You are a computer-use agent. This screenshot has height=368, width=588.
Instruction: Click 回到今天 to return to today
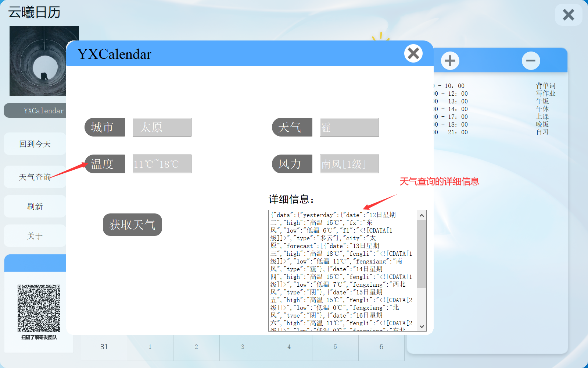35,144
